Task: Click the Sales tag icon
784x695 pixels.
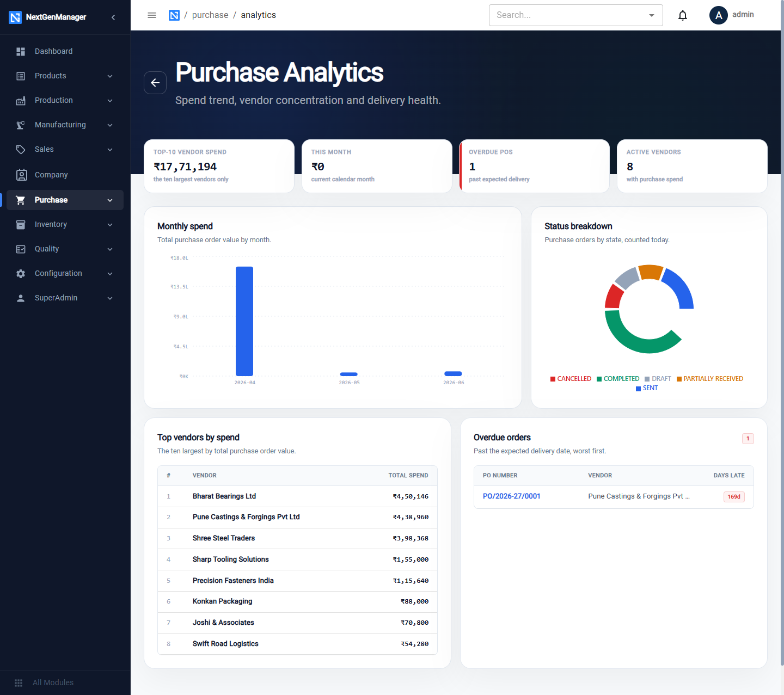Action: [21, 149]
